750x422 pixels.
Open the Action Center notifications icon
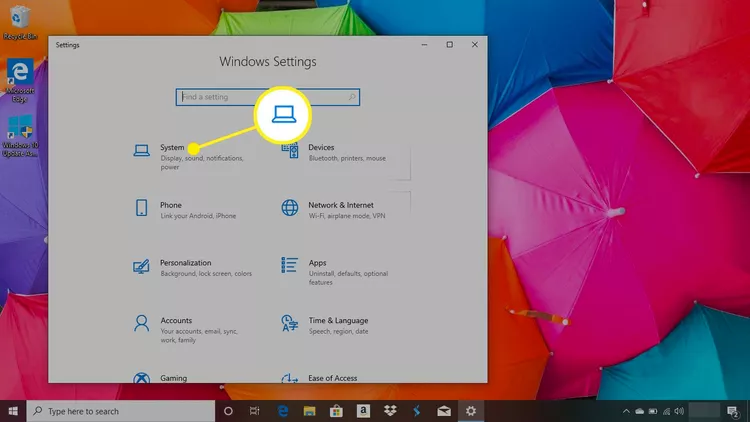(x=733, y=411)
